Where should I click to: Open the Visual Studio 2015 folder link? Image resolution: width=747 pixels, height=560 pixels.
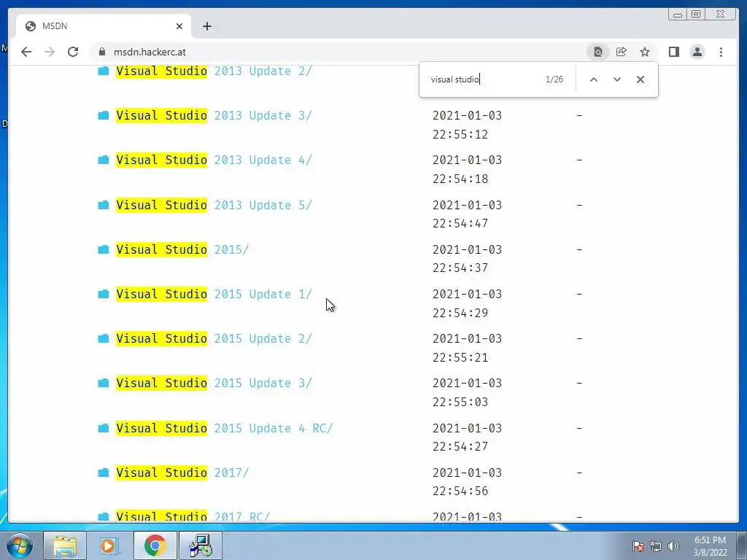[182, 249]
